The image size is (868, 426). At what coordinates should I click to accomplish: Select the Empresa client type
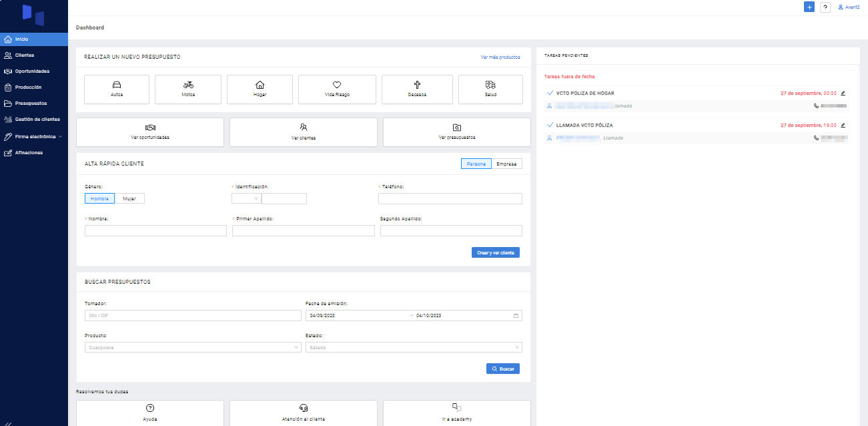click(507, 164)
